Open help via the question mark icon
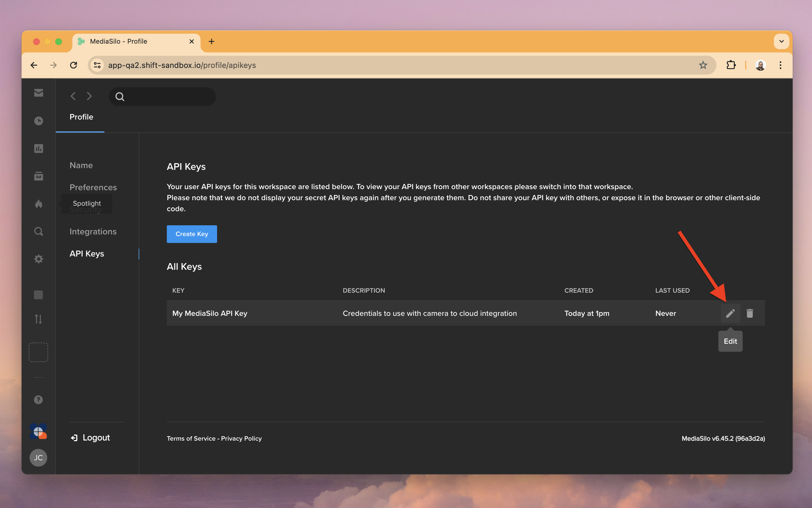Screen dimensions: 812x508 pos(38,399)
